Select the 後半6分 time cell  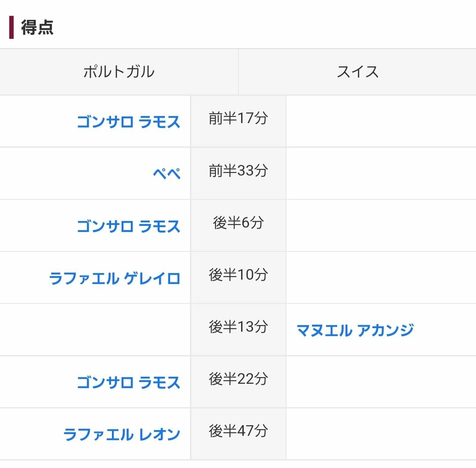click(x=238, y=223)
